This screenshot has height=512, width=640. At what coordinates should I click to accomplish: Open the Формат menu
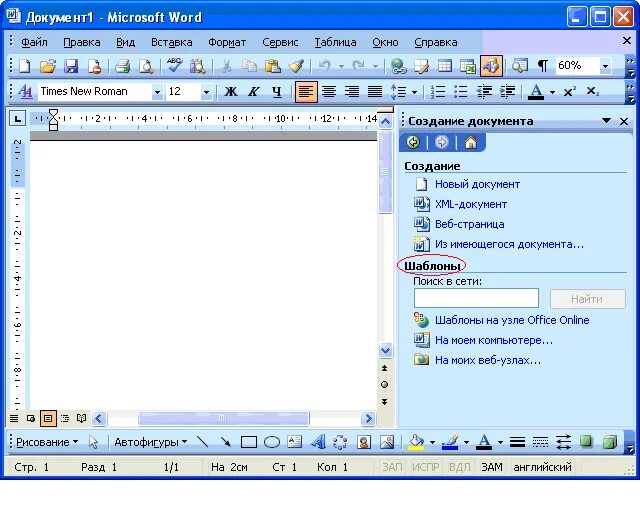click(x=227, y=42)
